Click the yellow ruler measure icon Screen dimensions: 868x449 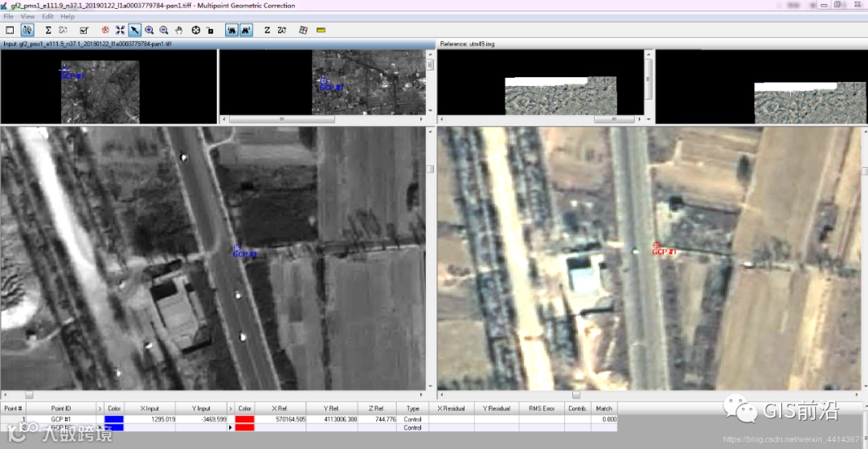click(321, 30)
